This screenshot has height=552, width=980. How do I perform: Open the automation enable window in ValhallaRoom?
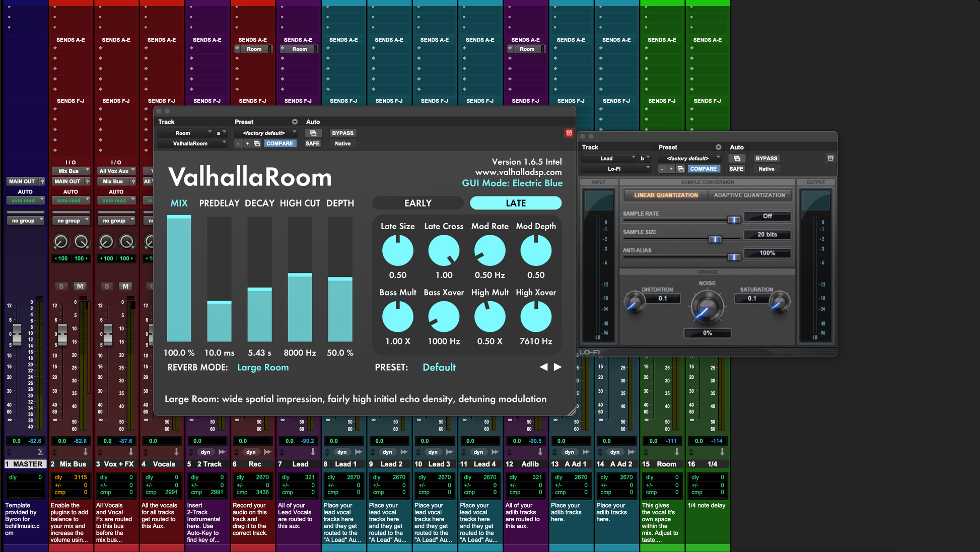coord(313,133)
